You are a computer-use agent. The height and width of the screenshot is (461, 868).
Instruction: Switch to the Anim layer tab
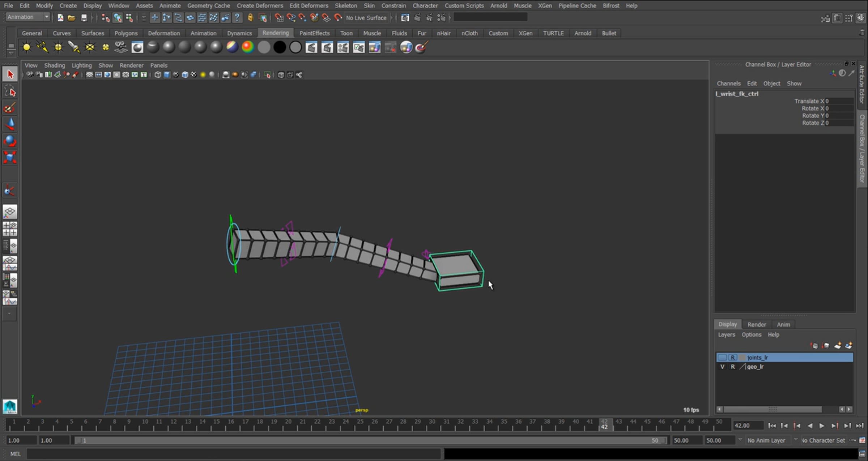click(x=783, y=324)
